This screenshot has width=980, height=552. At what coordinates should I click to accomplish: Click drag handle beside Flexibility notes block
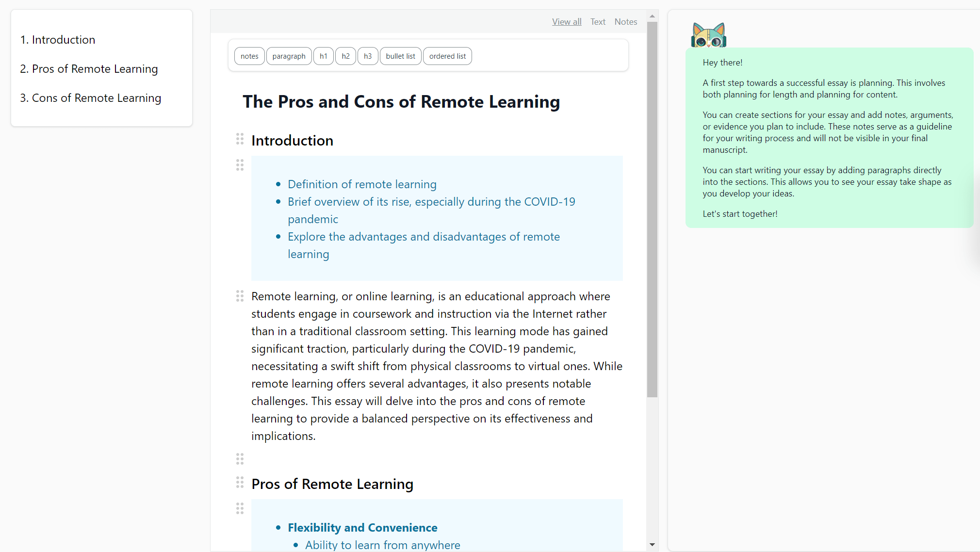click(x=240, y=508)
